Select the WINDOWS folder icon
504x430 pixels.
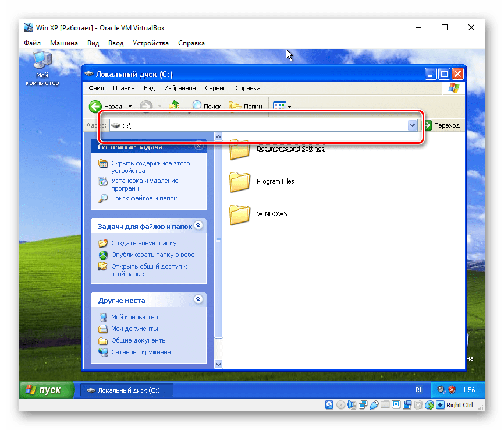(x=240, y=214)
